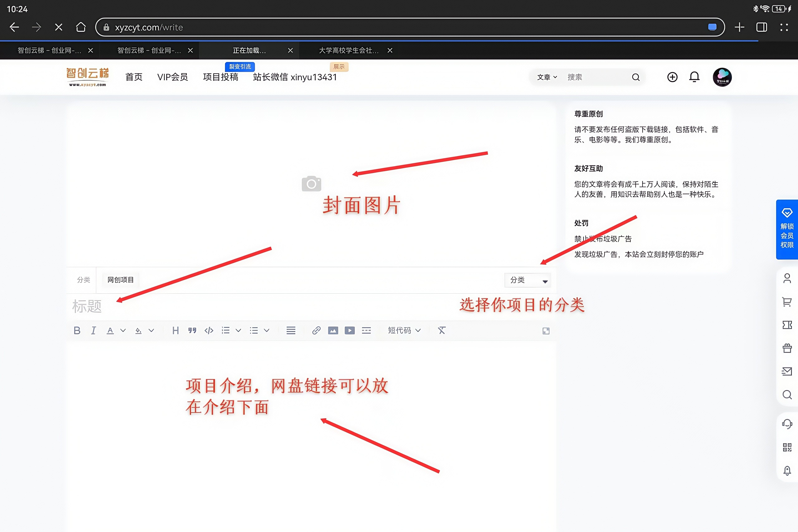Open the 短代码 shortcode dropdown
Screen dimensions: 798x532
coord(404,330)
